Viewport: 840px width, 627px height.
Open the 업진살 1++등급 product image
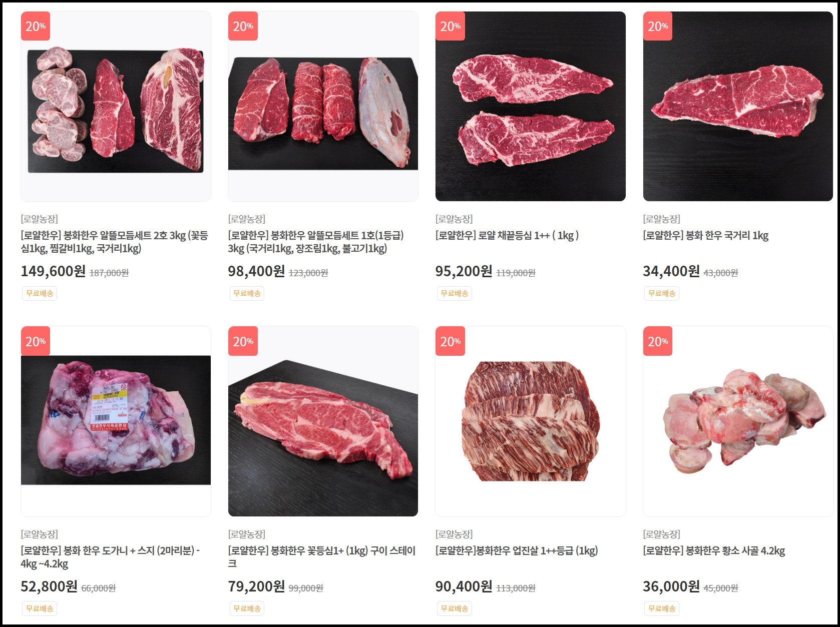coord(531,421)
